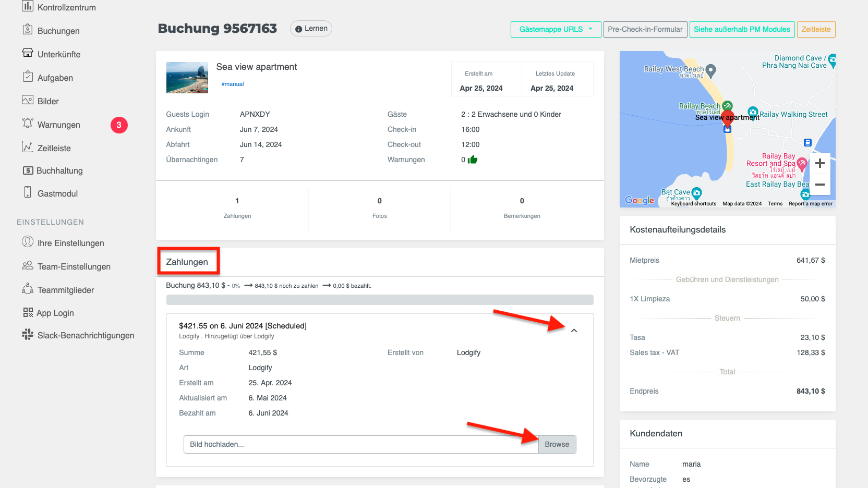This screenshot has height=488, width=868.
Task: Open Buchungen in the sidebar
Action: 58,31
